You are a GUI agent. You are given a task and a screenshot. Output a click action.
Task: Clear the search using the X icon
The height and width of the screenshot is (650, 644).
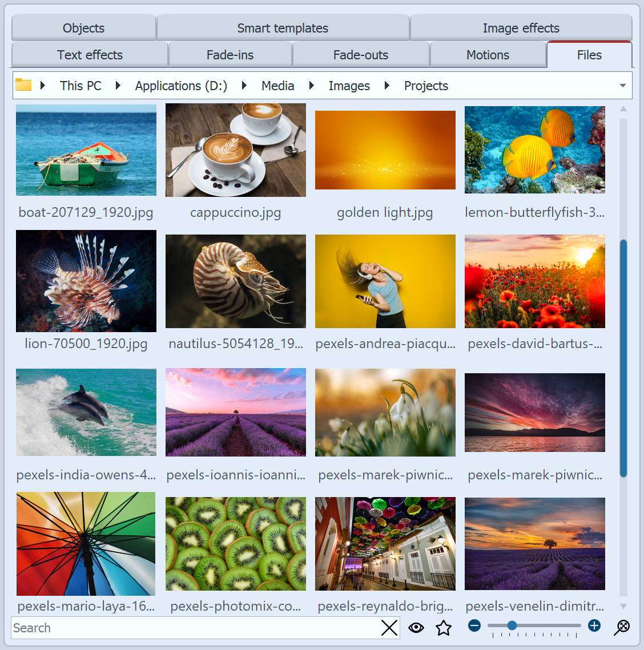[x=389, y=628]
